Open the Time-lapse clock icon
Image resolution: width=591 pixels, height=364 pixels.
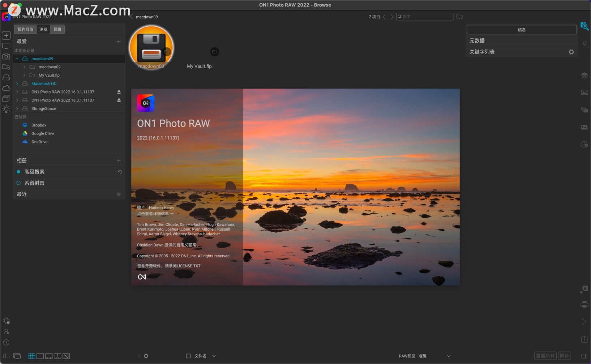584,144
